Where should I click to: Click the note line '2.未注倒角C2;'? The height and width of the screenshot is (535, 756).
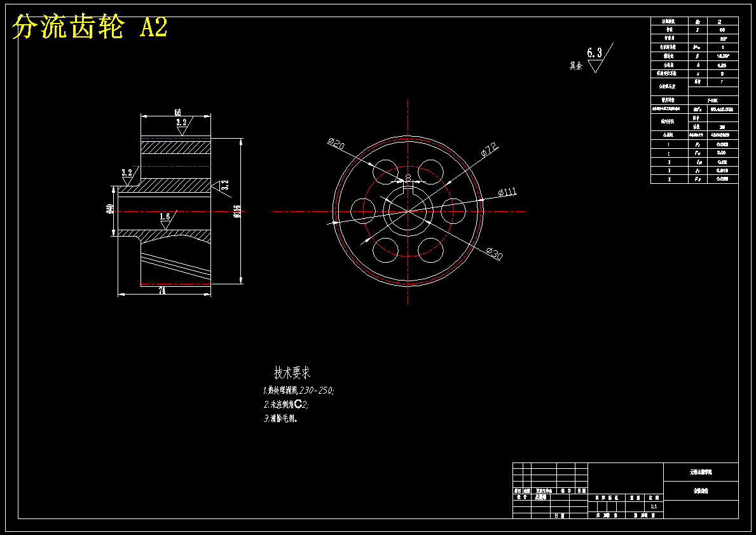[x=286, y=404]
